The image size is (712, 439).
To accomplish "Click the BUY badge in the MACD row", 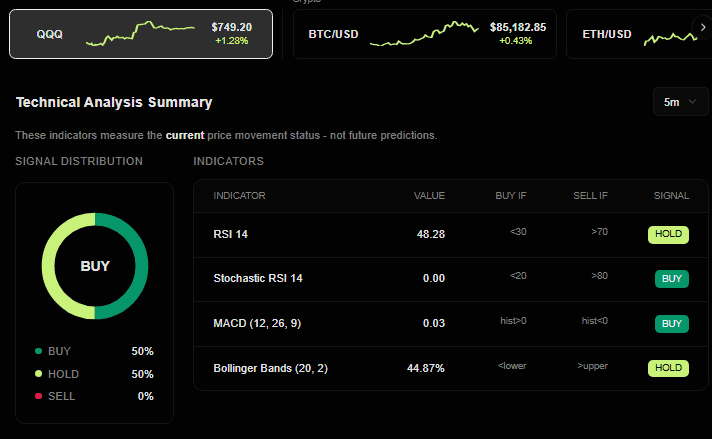I will (x=672, y=324).
